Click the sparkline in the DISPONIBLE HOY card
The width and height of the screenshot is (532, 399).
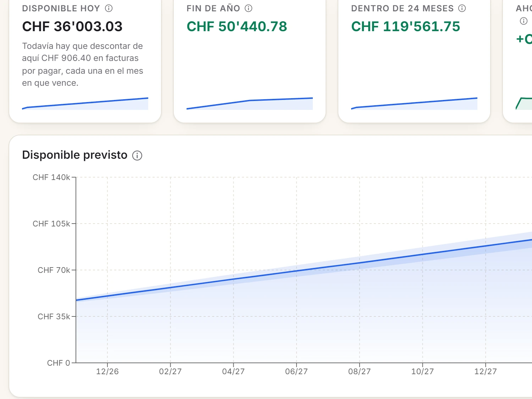(85, 103)
